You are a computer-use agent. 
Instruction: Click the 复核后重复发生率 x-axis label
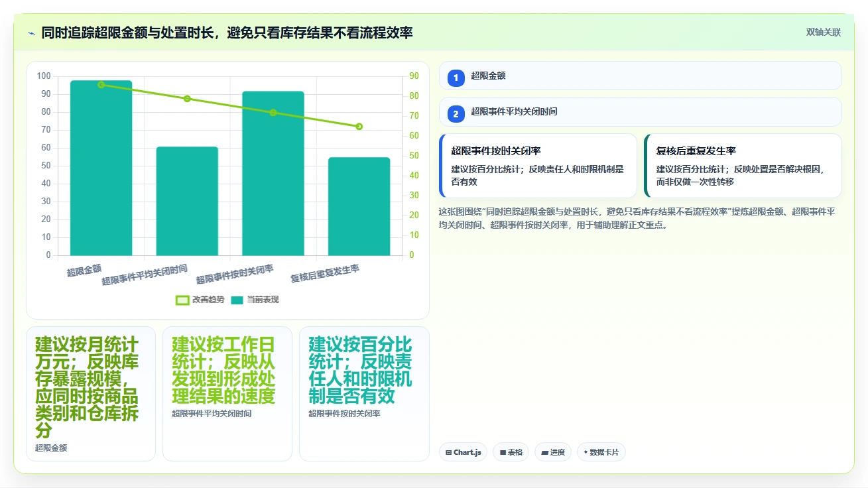pos(325,273)
